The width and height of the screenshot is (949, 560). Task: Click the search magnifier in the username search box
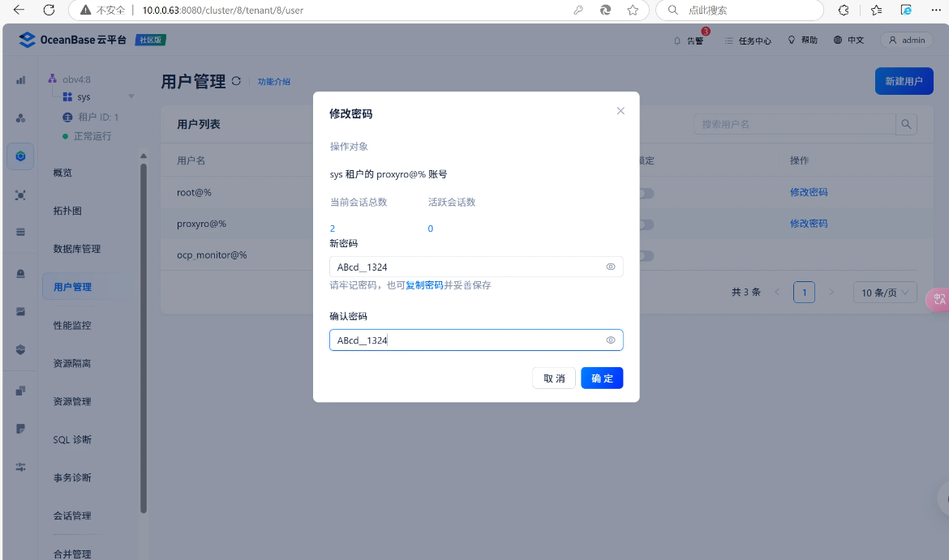(907, 123)
